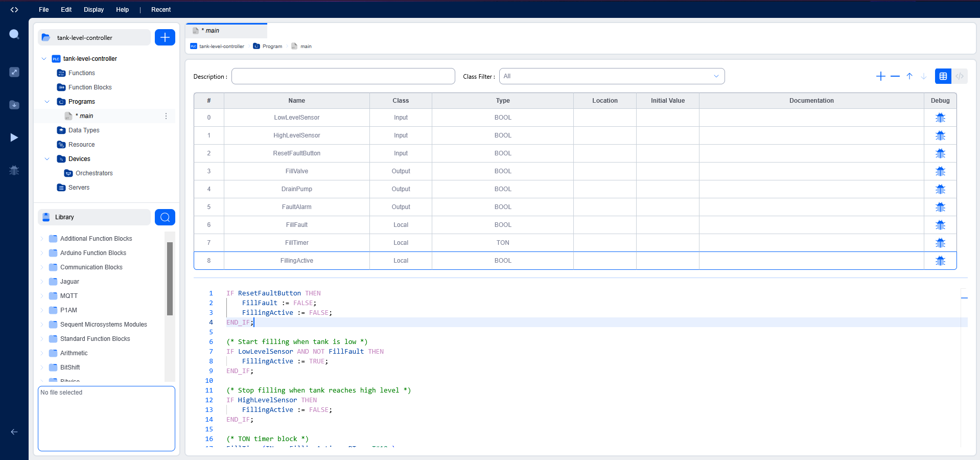Screen dimensions: 980x460
Task: Expand the BitShift library folder
Action: click(x=42, y=367)
